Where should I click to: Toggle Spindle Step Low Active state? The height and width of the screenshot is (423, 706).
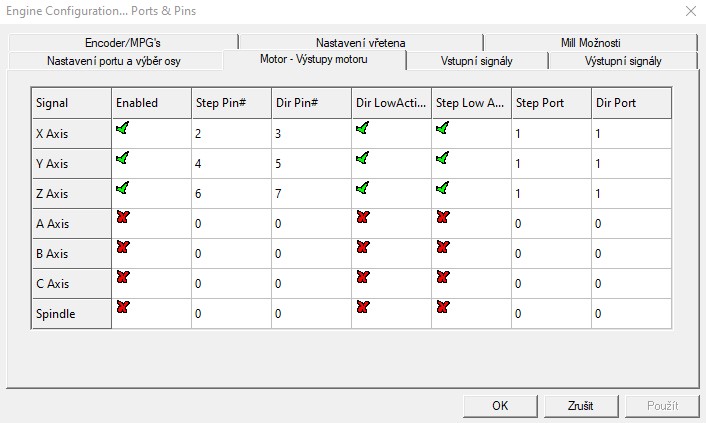pyautogui.click(x=443, y=306)
